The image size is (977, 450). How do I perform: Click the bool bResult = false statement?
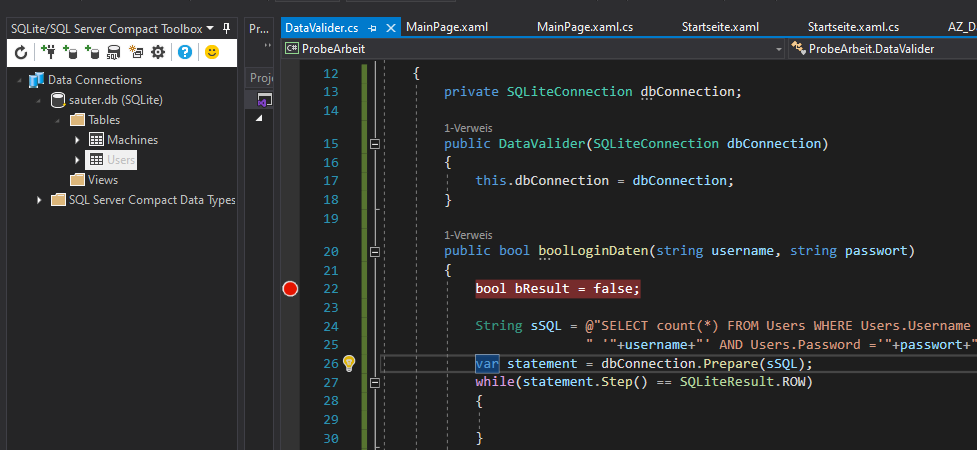point(558,289)
